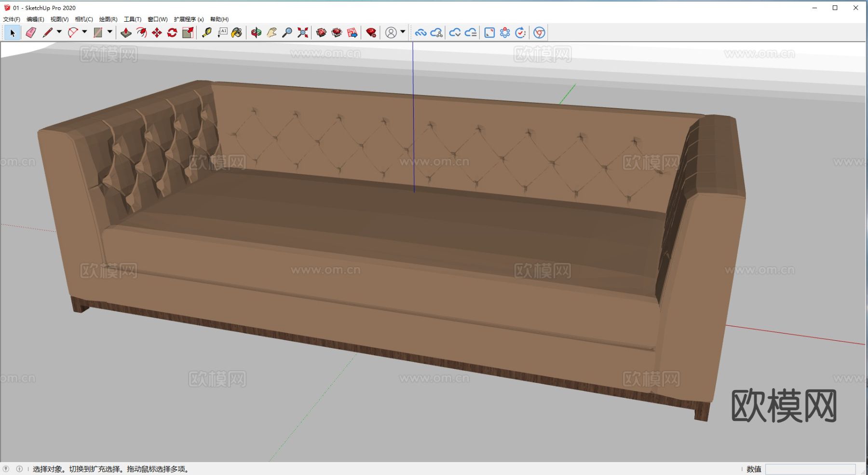Image resolution: width=868 pixels, height=475 pixels.
Task: Open Extension Manager ruby icon
Action: [371, 32]
